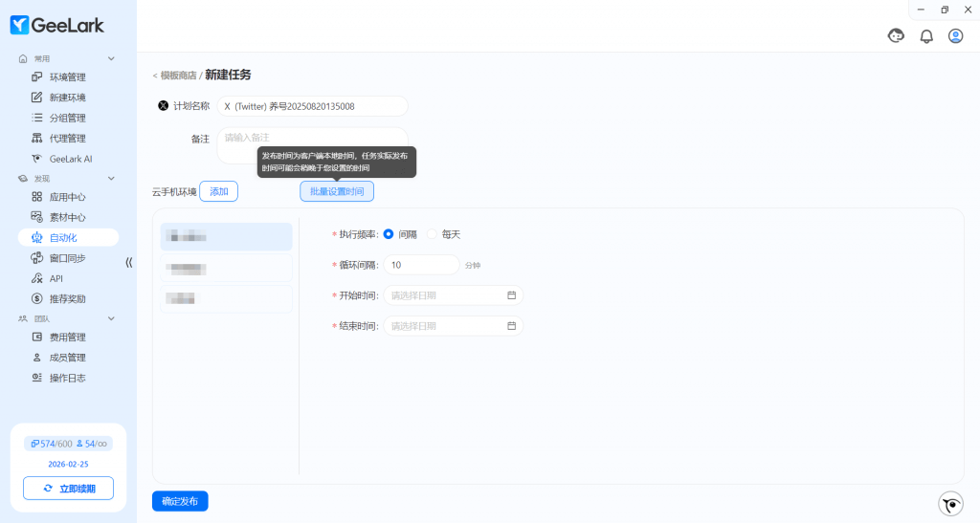Click the notification bell icon

coord(925,36)
